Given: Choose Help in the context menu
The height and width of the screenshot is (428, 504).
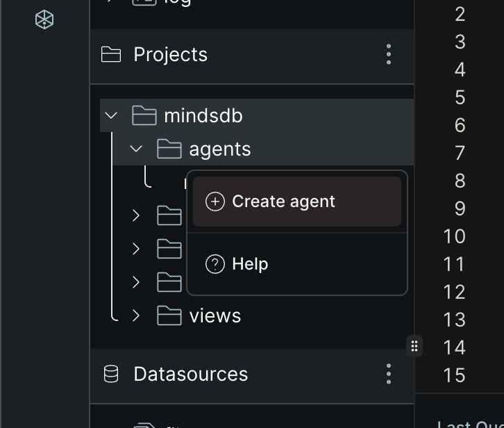Looking at the screenshot, I should [x=297, y=264].
